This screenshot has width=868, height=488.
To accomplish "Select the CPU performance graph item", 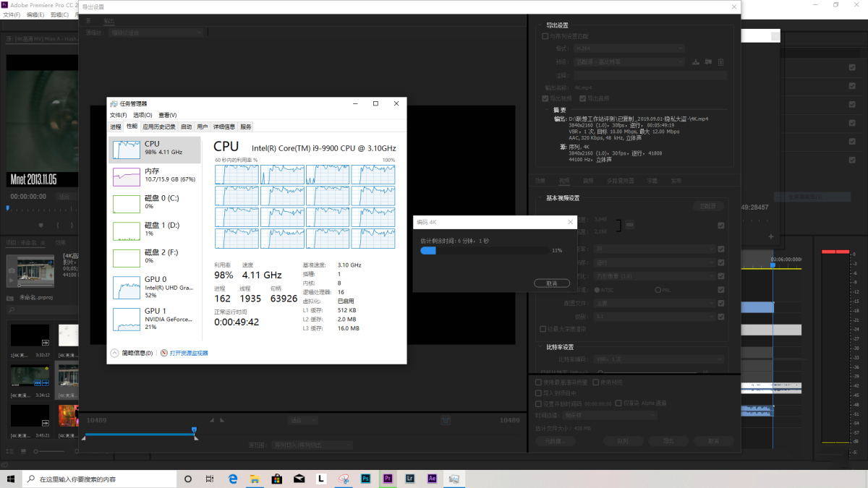I will [x=154, y=149].
